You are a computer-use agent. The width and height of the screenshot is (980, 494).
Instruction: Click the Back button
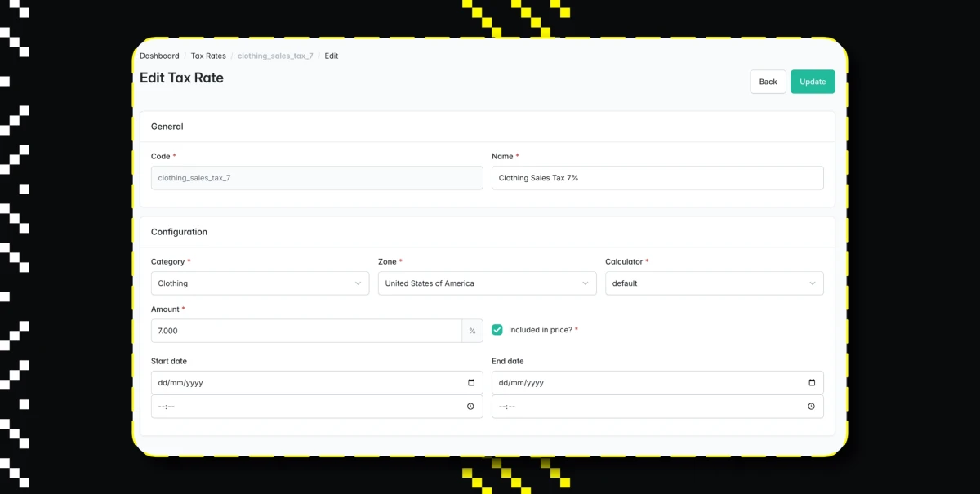pyautogui.click(x=768, y=82)
